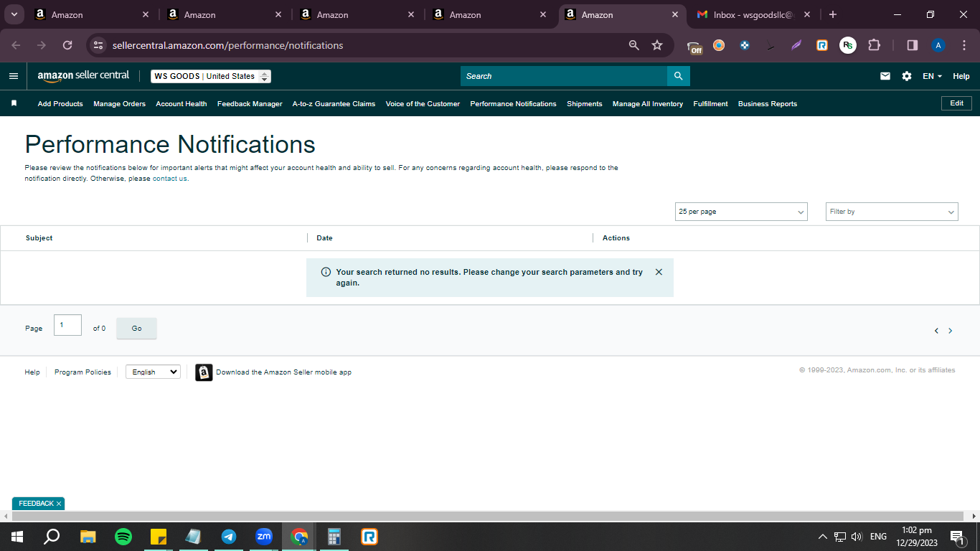Open Feedback Manager

coord(250,104)
